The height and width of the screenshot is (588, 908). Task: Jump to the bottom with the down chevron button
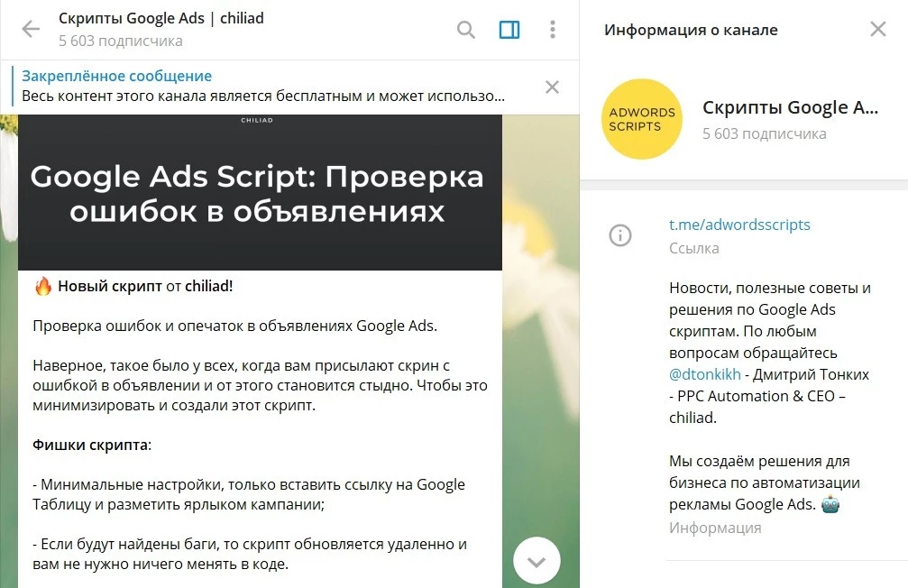click(537, 561)
